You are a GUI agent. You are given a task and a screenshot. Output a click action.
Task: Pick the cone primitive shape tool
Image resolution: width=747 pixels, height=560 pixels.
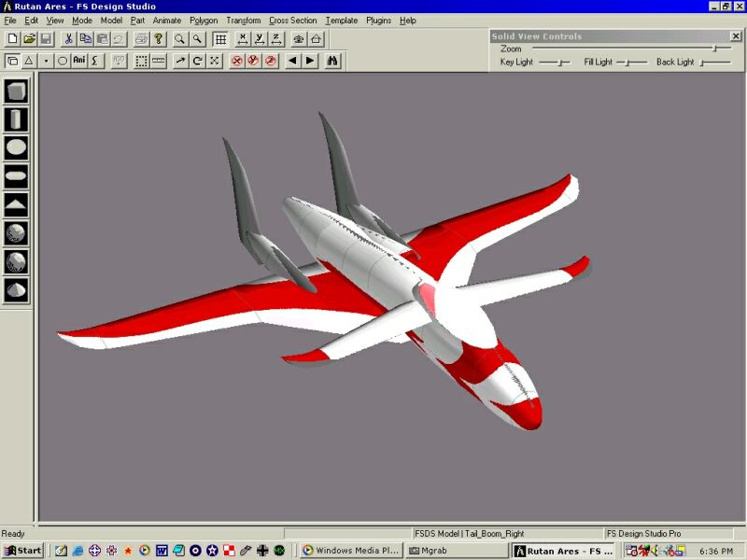[16, 289]
